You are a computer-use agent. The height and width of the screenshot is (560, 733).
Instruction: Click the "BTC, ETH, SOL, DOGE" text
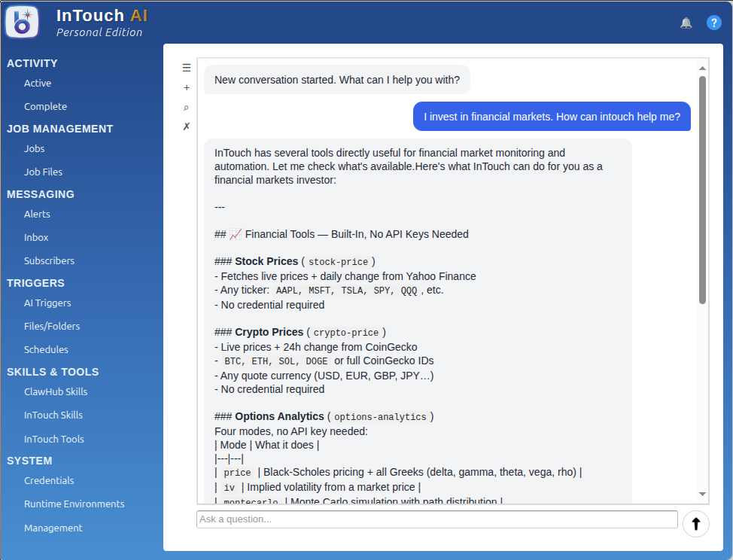pyautogui.click(x=275, y=361)
